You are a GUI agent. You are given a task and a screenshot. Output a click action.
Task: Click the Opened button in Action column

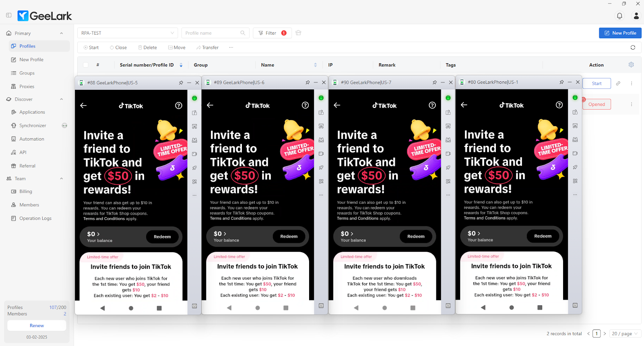[x=597, y=104]
